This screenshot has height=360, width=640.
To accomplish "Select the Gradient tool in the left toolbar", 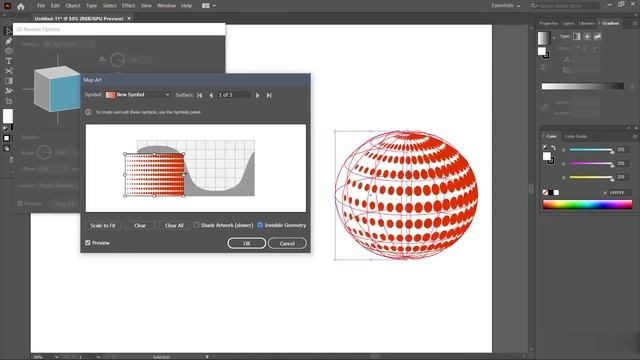I will 8,81.
